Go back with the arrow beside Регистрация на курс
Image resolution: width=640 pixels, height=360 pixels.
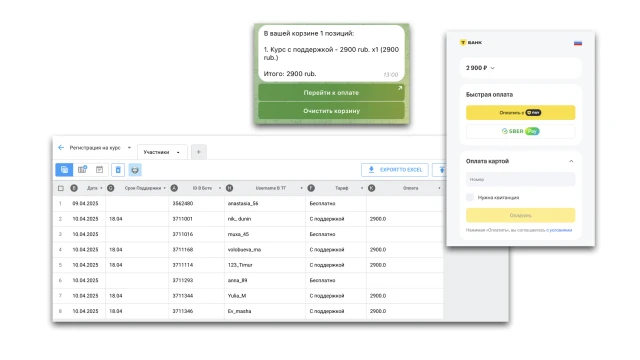coord(61,147)
